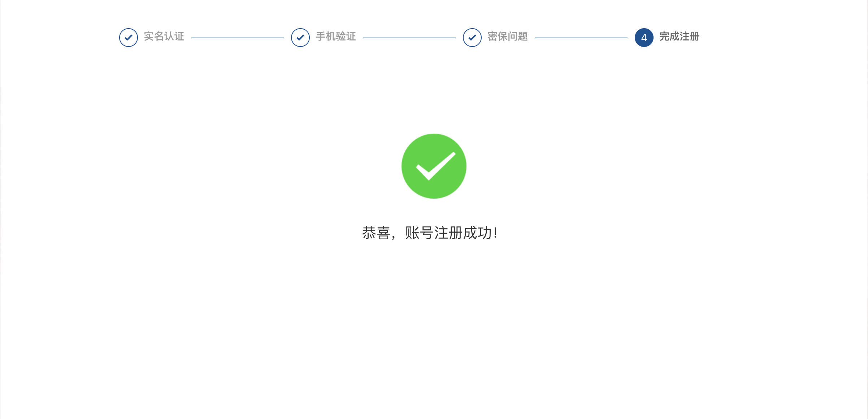Click the word 注册 in success message

(x=448, y=233)
